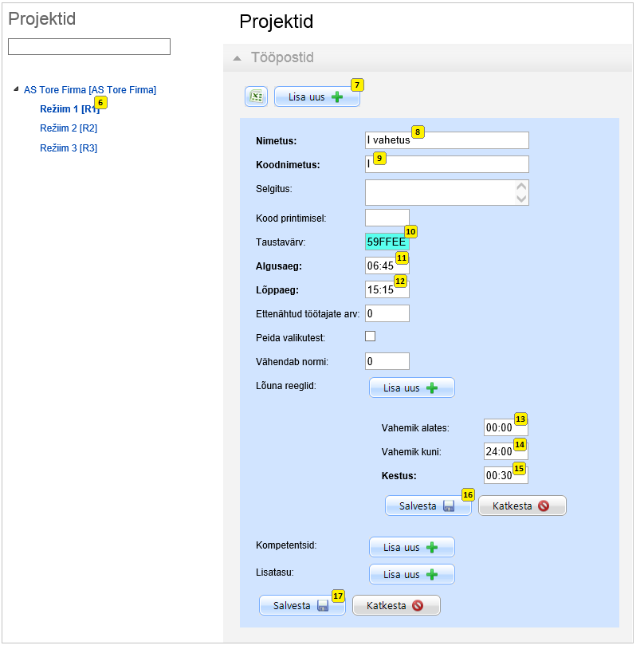Viewport: 644px width, 657px height.
Task: Collapse the Tööpostid section triangle
Action: 237,58
